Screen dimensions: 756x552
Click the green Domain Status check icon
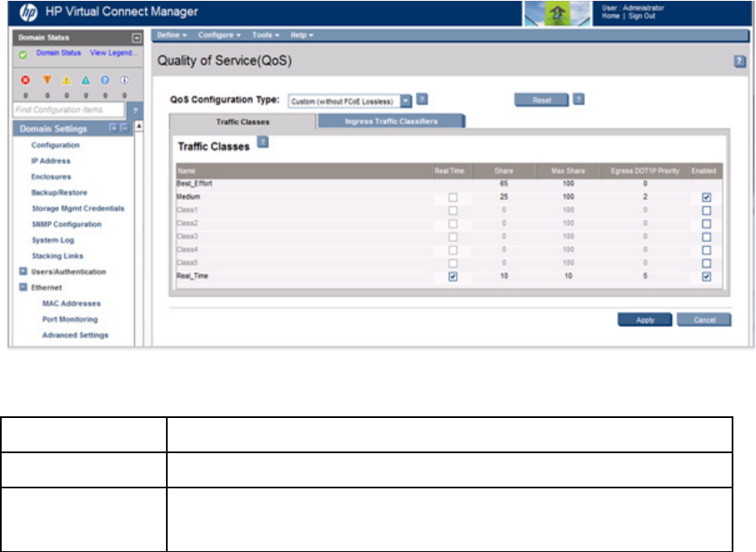[x=23, y=54]
